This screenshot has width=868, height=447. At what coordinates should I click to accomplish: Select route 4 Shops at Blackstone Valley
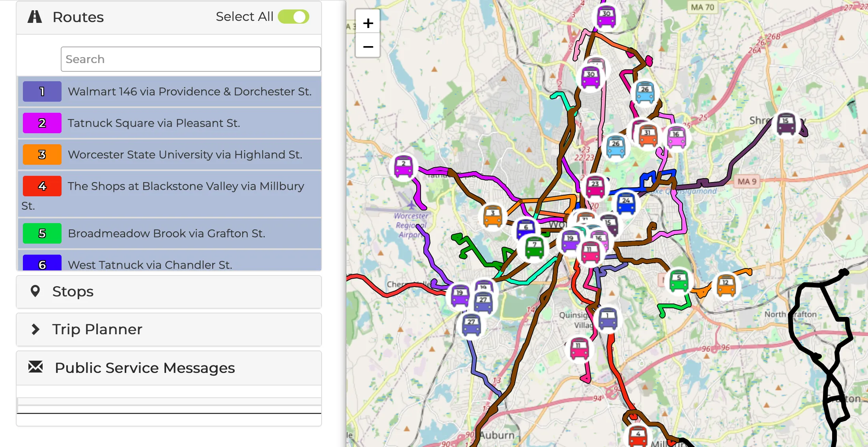click(x=170, y=194)
